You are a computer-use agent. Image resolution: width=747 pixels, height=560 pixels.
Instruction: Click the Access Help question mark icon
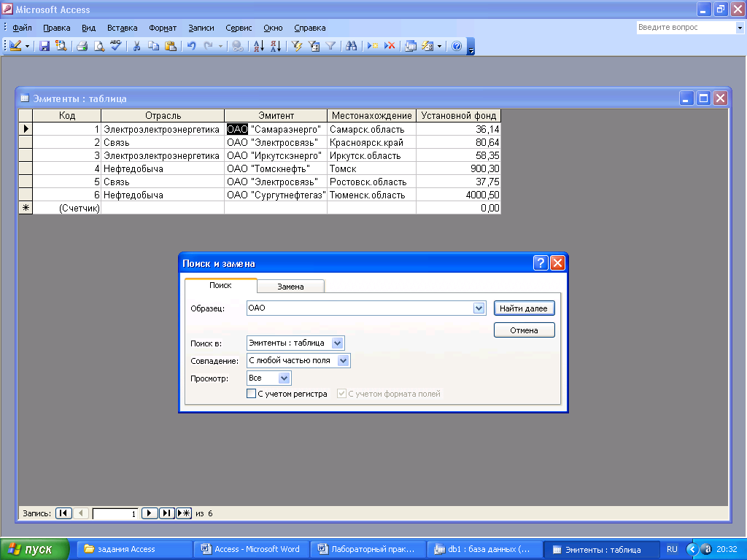point(457,46)
